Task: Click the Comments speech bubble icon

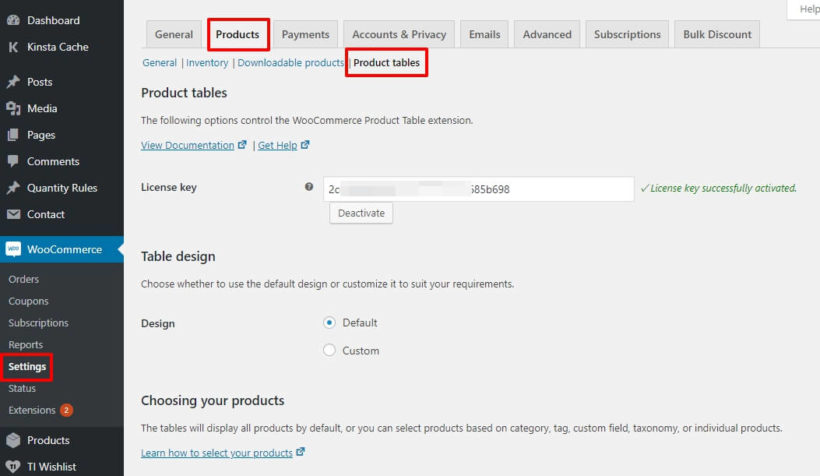Action: (x=14, y=161)
